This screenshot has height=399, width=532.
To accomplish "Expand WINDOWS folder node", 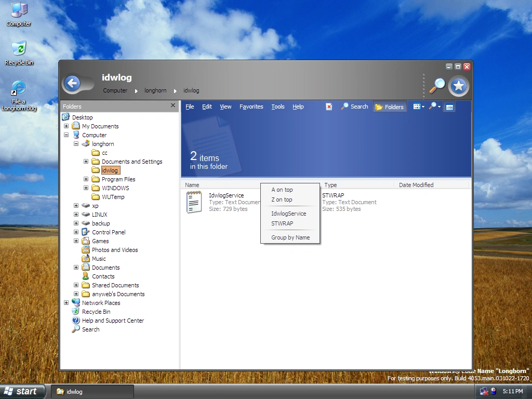I will (86, 188).
